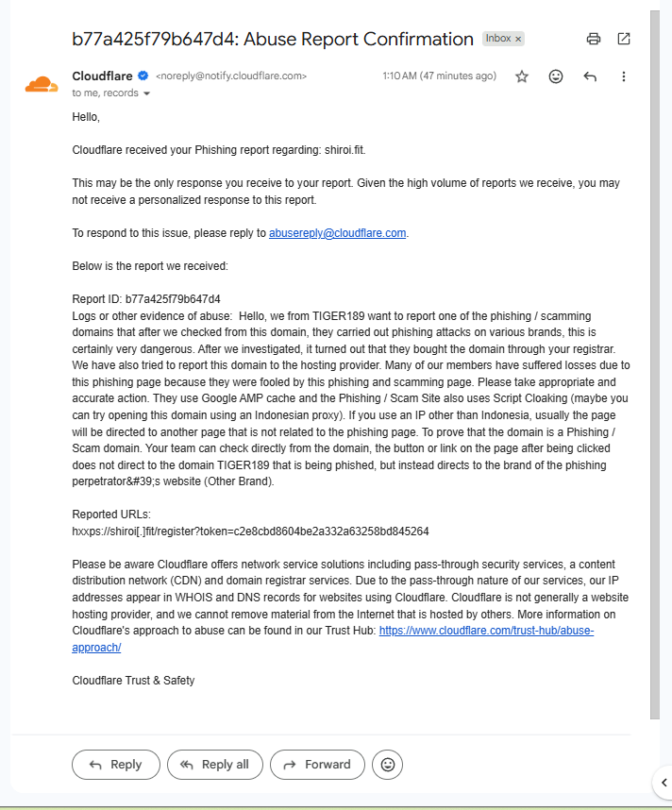Viewport: 672px width, 810px height.
Task: Forward this abuse report confirmation email
Action: [x=317, y=765]
